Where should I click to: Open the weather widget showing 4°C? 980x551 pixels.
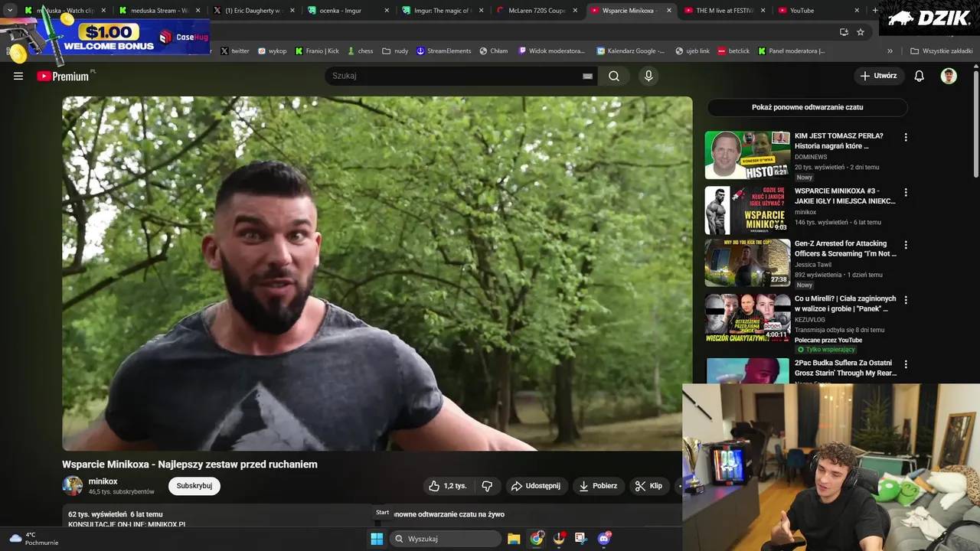tap(34, 539)
